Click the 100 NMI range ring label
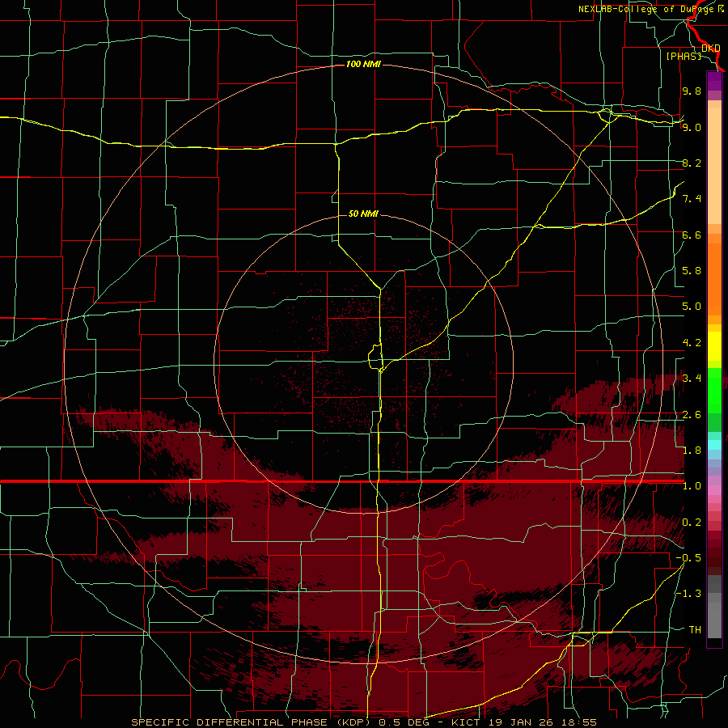The width and height of the screenshot is (728, 728). tap(363, 64)
